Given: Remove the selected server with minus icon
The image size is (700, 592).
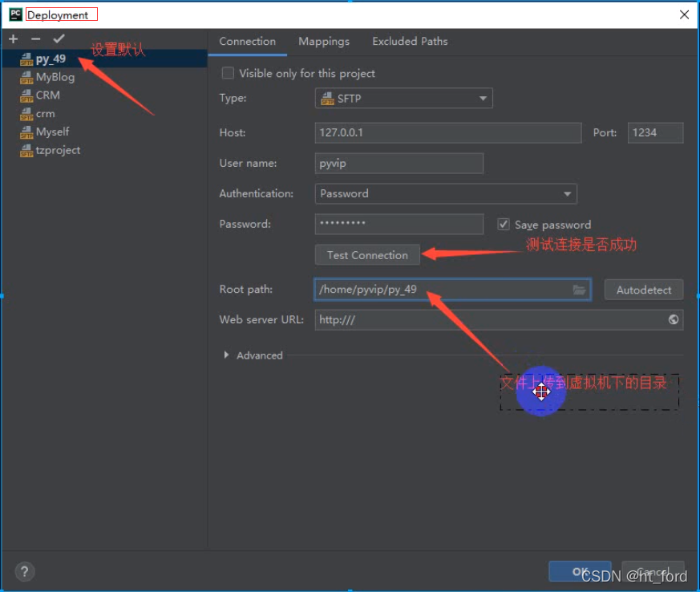Looking at the screenshot, I should (x=36, y=39).
